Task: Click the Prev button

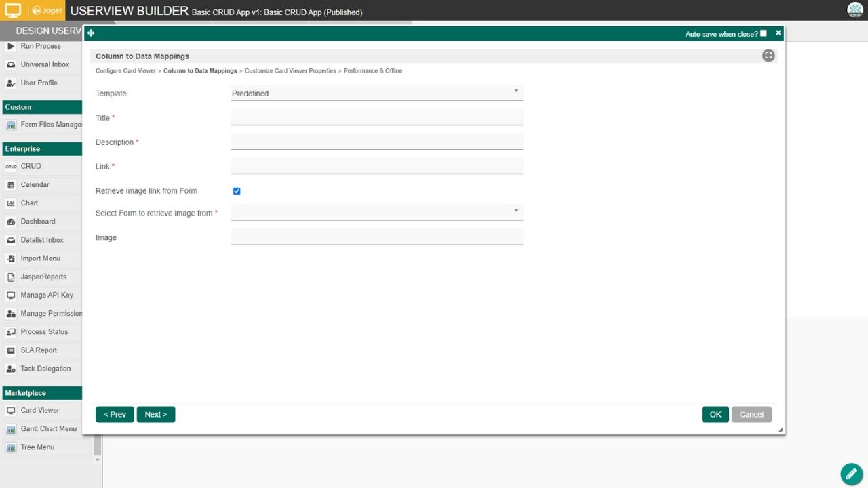Action: click(x=115, y=415)
